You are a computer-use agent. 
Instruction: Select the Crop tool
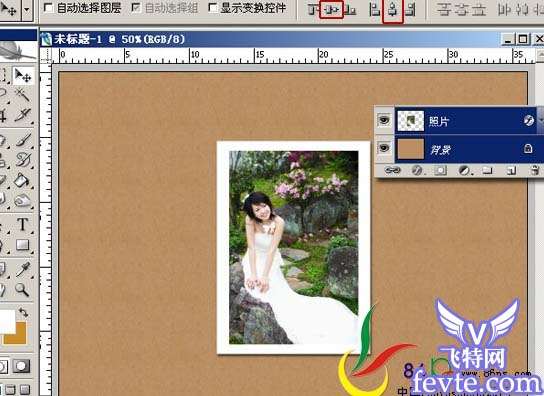coord(3,115)
